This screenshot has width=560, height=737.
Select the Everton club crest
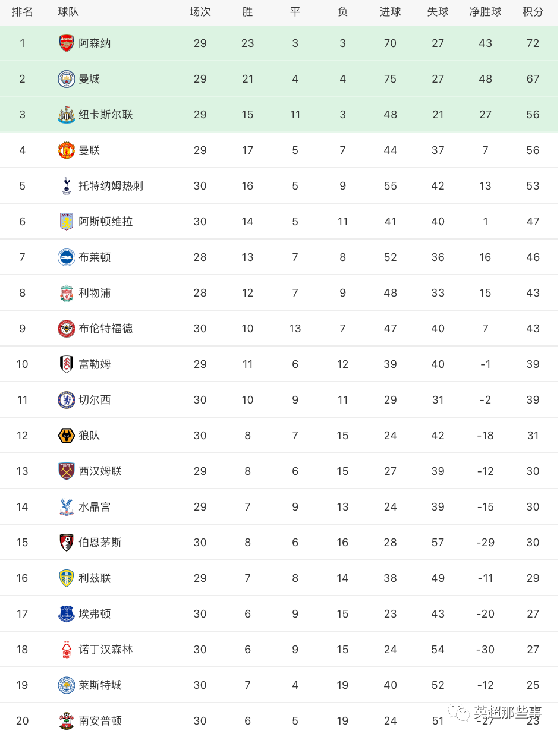(x=66, y=614)
